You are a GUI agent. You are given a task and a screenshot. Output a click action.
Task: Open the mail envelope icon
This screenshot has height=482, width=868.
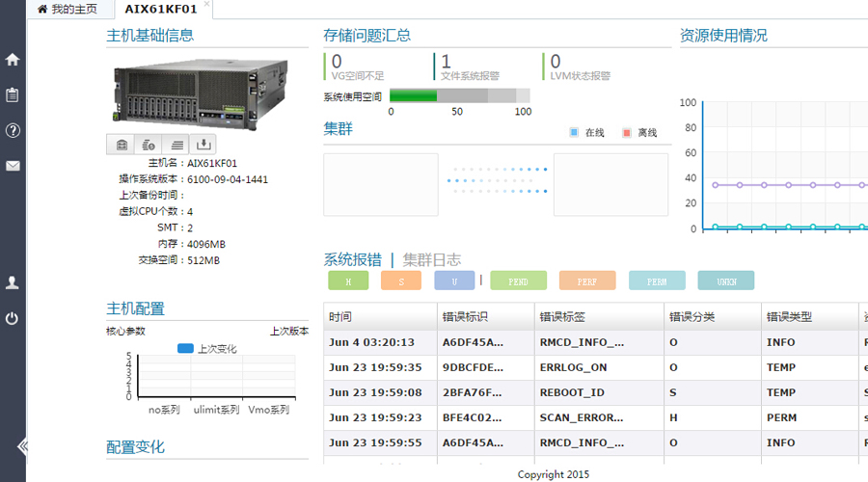[x=13, y=166]
